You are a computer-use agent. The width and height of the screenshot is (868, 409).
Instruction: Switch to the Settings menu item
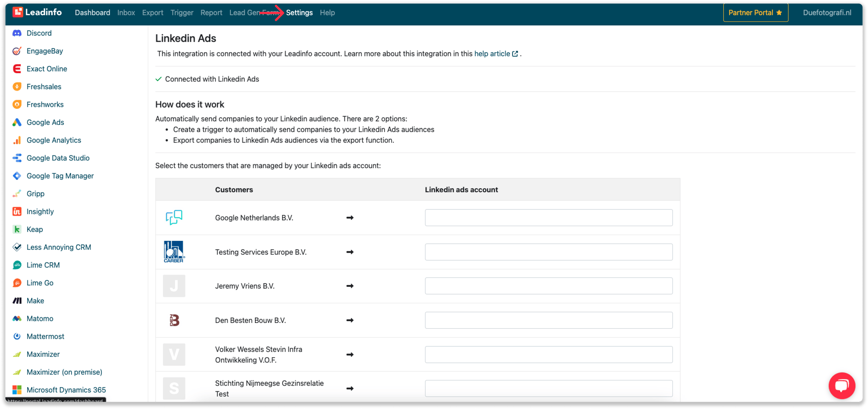pyautogui.click(x=299, y=12)
